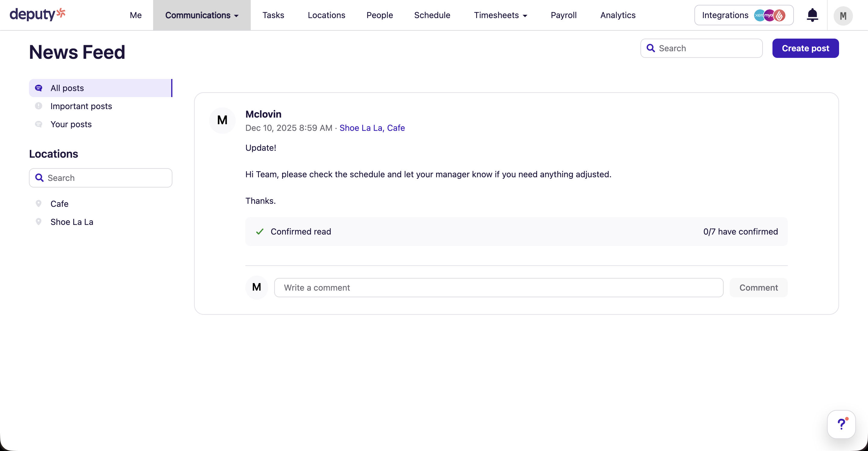This screenshot has height=451, width=868.
Task: Click the pin icon beside Shoe La La
Action: tap(39, 222)
